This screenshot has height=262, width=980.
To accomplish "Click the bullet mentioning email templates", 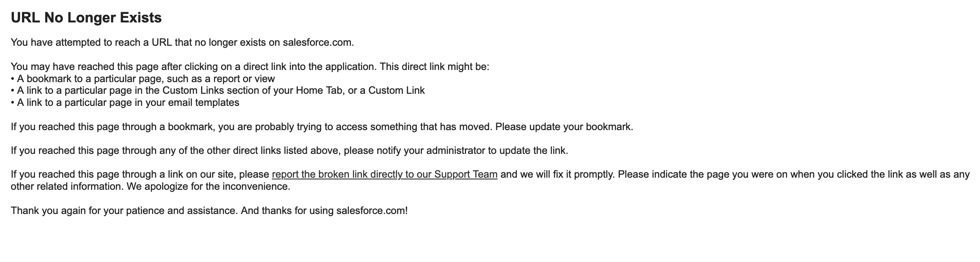I will pos(128,103).
